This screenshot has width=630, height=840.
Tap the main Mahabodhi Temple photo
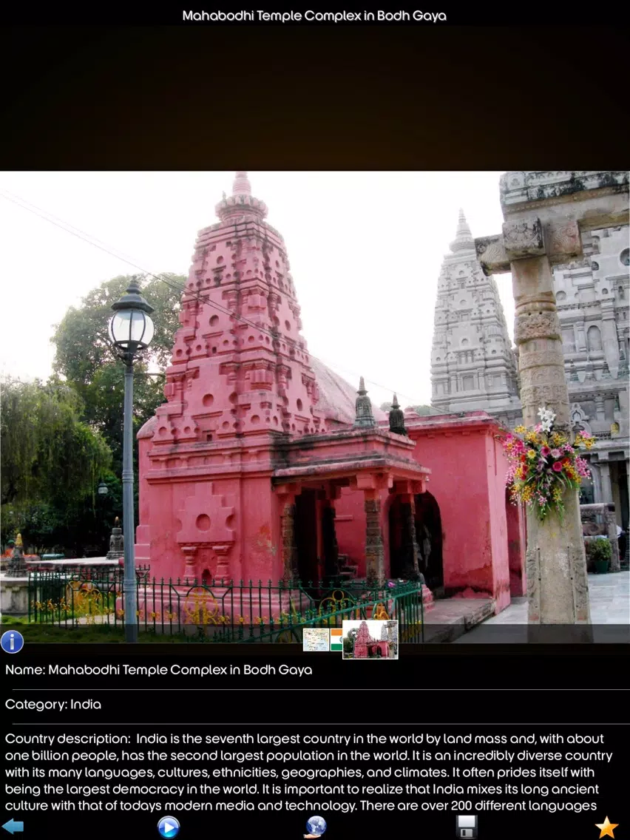click(315, 407)
